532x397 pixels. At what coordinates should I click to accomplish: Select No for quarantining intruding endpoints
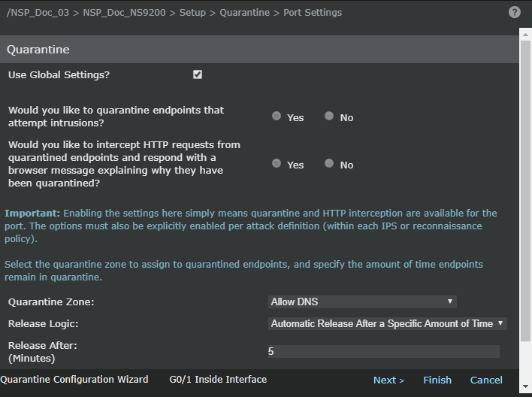pyautogui.click(x=329, y=116)
